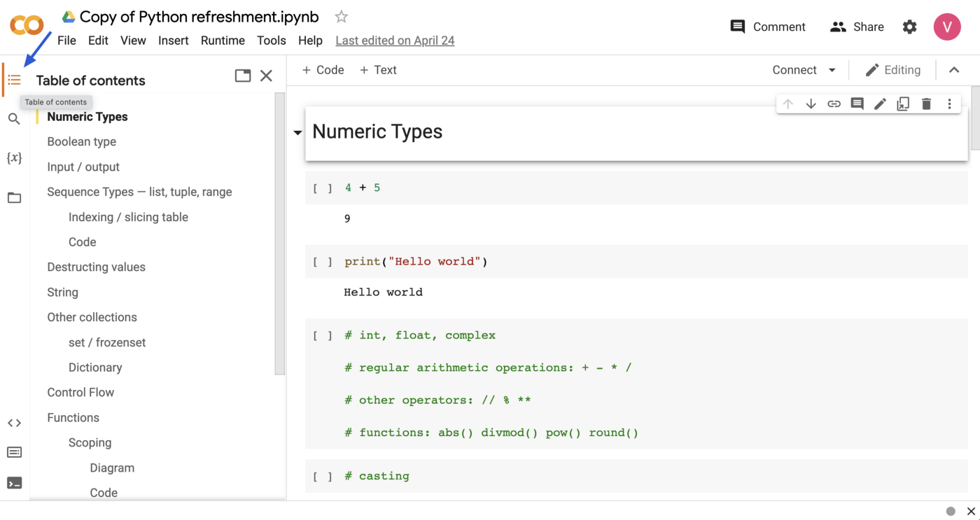Go to Control Flow section
980x520 pixels.
click(80, 393)
